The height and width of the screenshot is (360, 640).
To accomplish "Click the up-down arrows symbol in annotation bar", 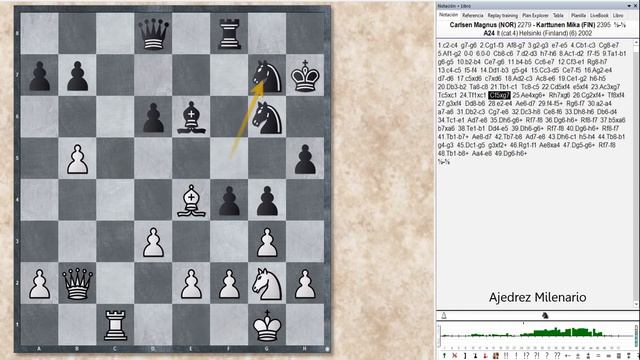I will coord(629,356).
